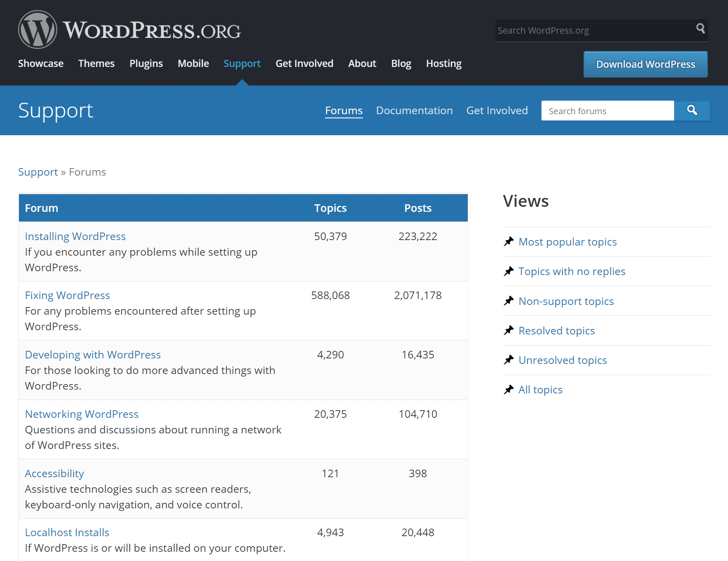The width and height of the screenshot is (728, 561).
Task: Click the pin icon beside Topics with no replies
Action: tap(509, 271)
